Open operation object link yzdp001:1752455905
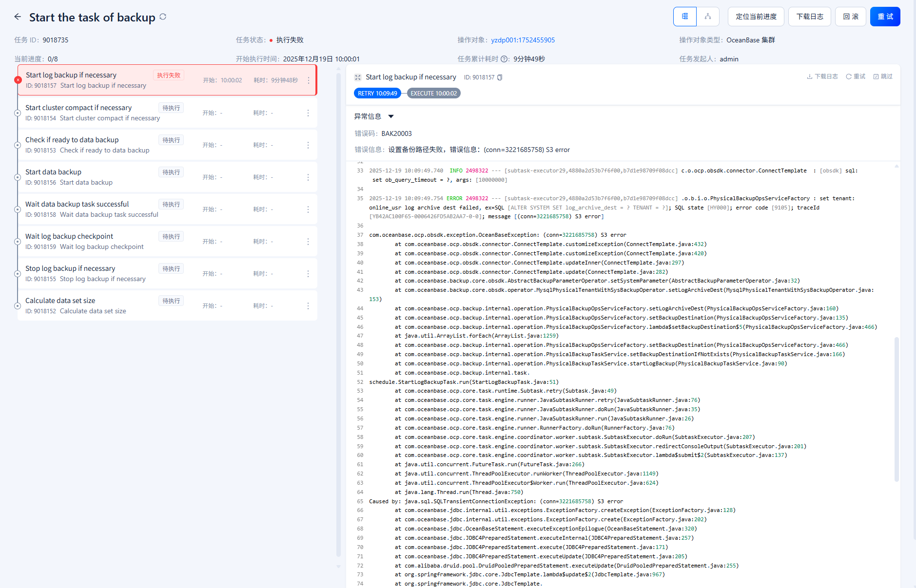 tap(523, 40)
